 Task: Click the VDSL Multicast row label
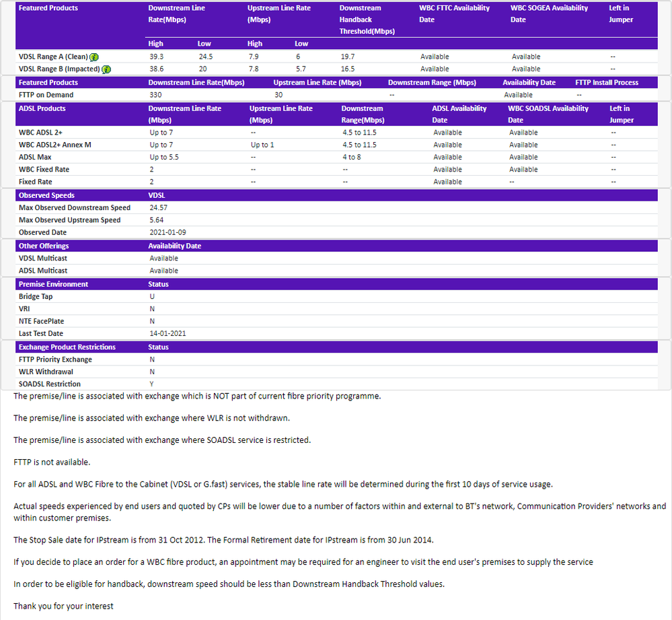point(43,259)
